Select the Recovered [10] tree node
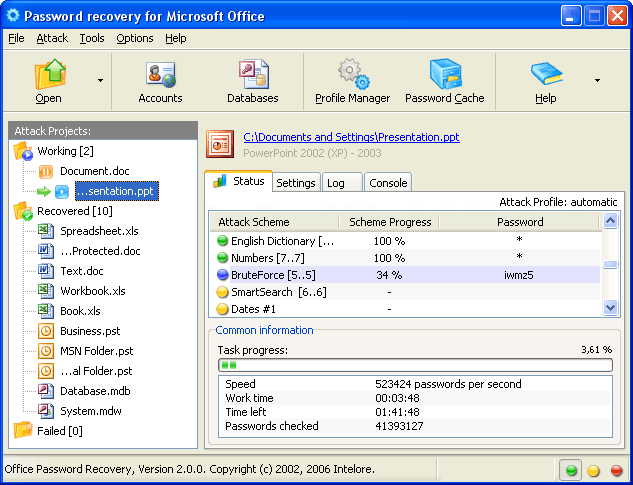 (75, 211)
